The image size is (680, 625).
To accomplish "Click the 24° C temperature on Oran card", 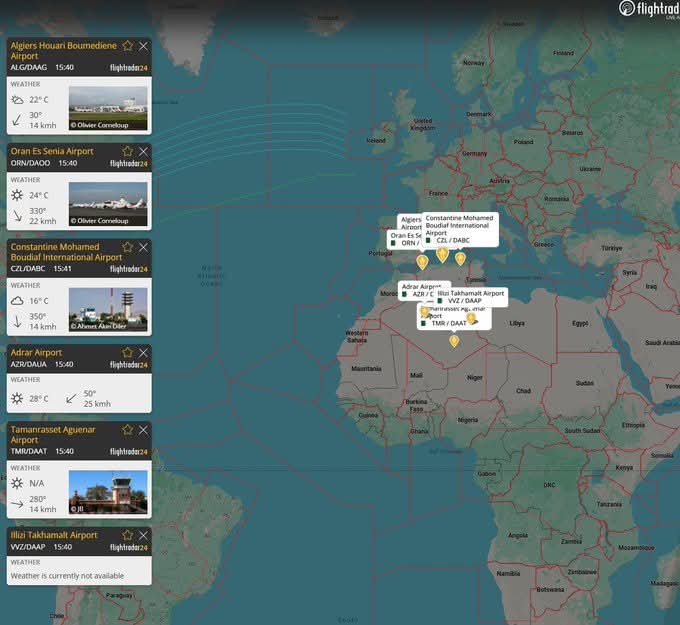I will tap(39, 195).
